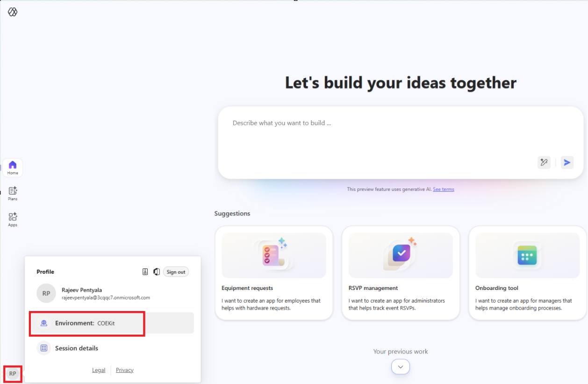
Task: Select the Equipment requests suggestion card
Action: (x=274, y=273)
